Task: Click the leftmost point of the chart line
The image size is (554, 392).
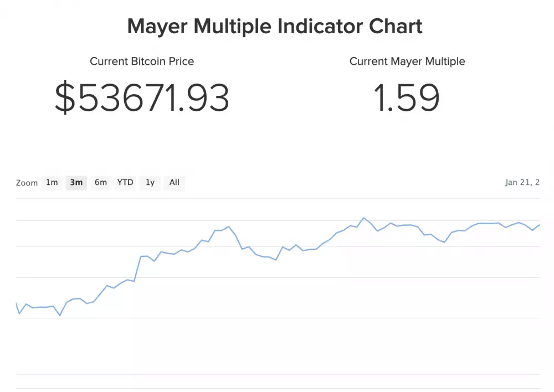Action: (17, 303)
